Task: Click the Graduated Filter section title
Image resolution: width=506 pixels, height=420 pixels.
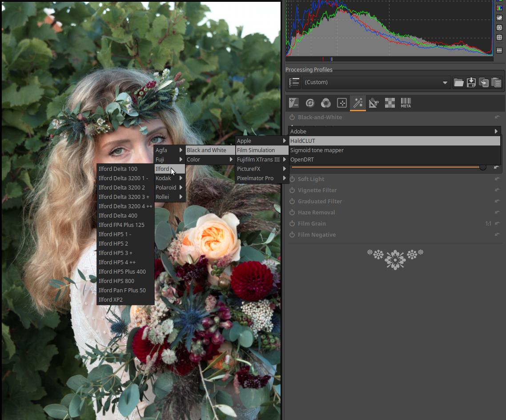Action: point(320,202)
